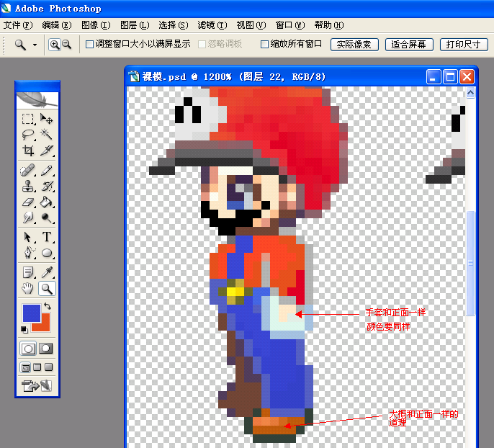Click the switch foreground/background colors arrow
The width and height of the screenshot is (494, 448).
(x=48, y=305)
